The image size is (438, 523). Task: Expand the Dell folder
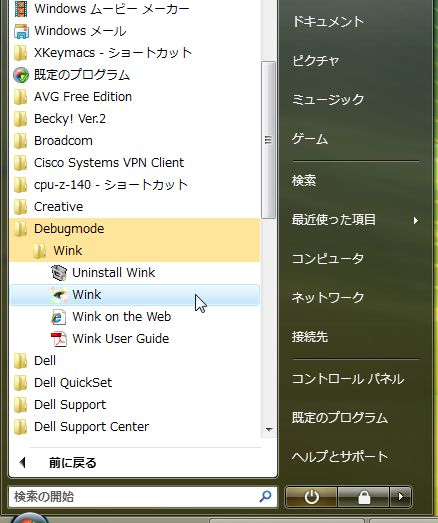coord(135,361)
